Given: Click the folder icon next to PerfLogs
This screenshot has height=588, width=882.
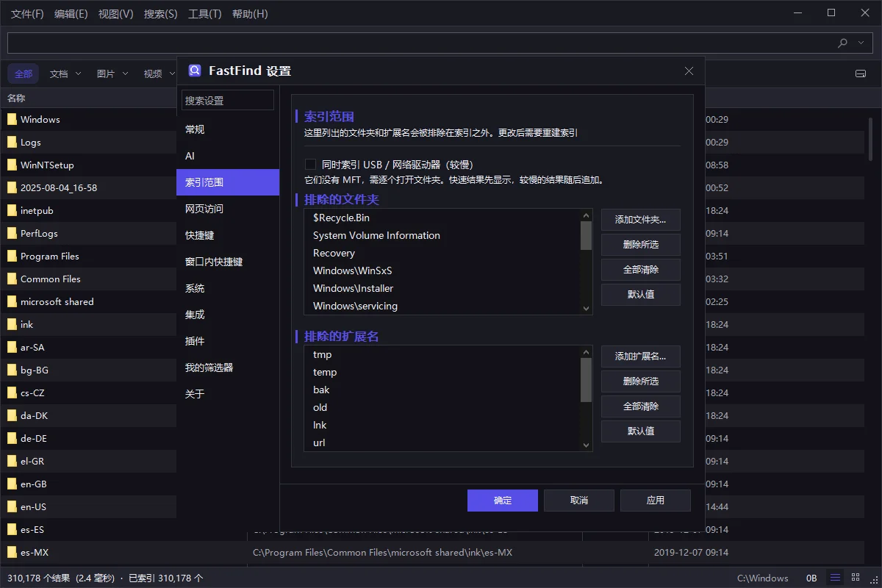Looking at the screenshot, I should tap(12, 233).
